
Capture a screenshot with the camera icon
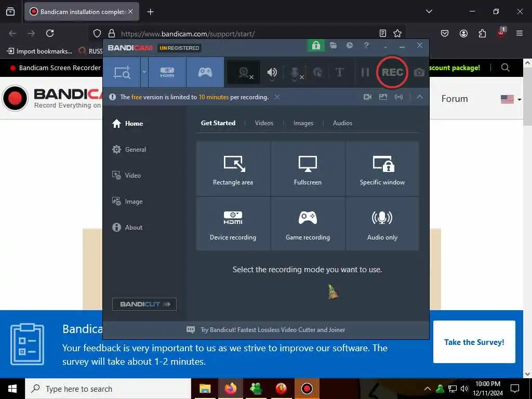coord(419,73)
